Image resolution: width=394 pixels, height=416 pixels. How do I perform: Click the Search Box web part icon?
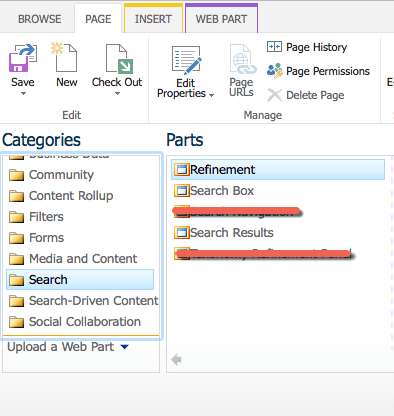click(x=182, y=191)
